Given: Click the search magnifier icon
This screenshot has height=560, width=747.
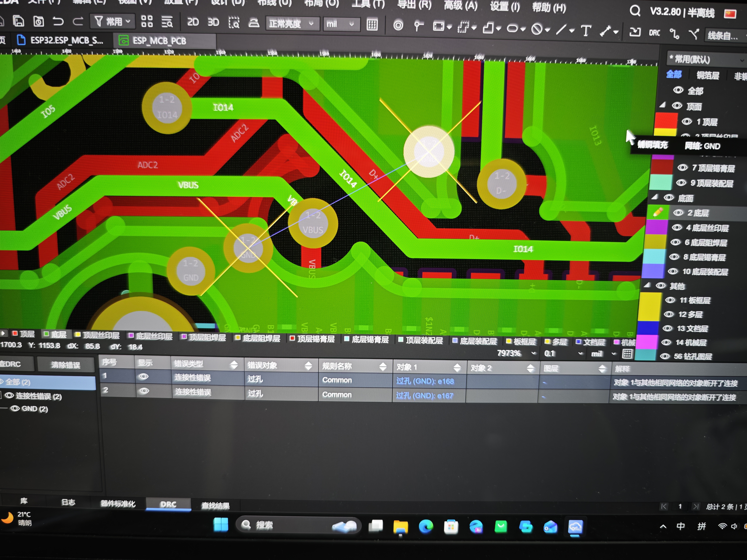Looking at the screenshot, I should [635, 11].
